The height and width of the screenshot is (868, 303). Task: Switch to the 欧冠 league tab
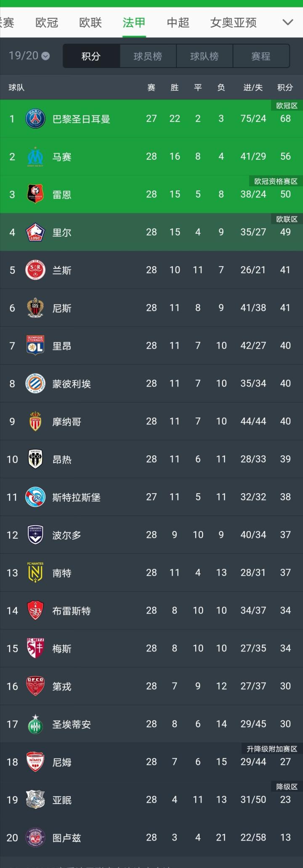pos(47,22)
